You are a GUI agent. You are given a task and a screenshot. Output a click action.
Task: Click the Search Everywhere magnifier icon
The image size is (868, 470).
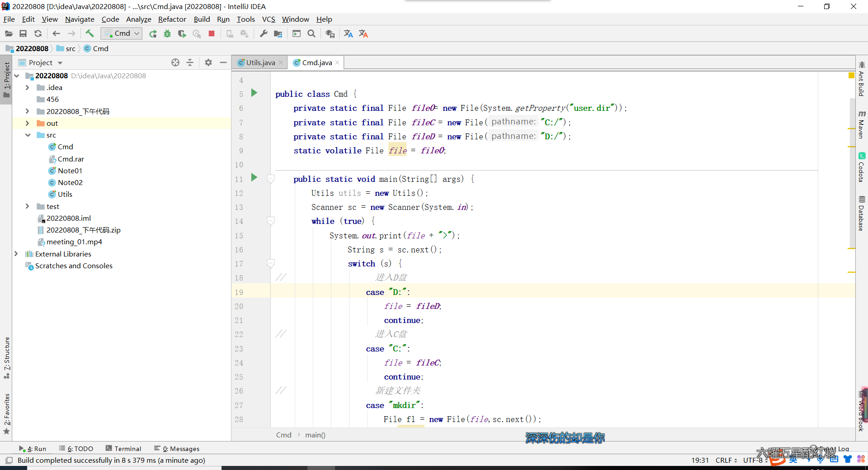pos(311,34)
